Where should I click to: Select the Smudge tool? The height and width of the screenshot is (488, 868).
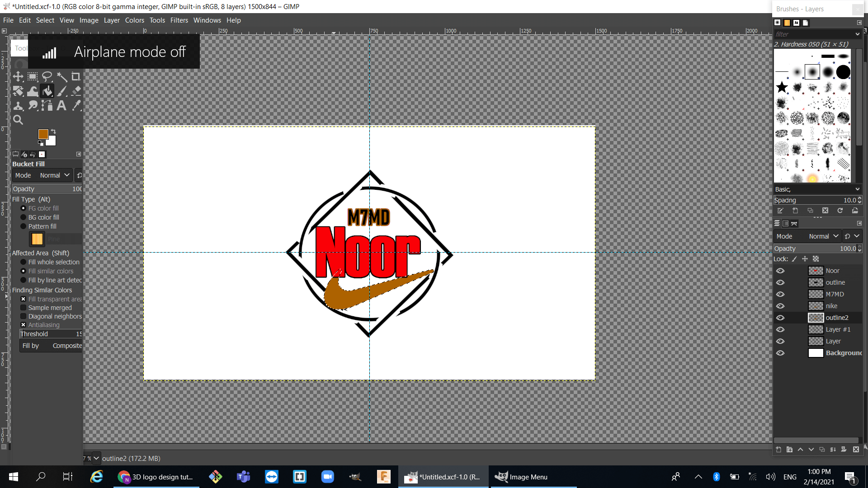coord(33,105)
